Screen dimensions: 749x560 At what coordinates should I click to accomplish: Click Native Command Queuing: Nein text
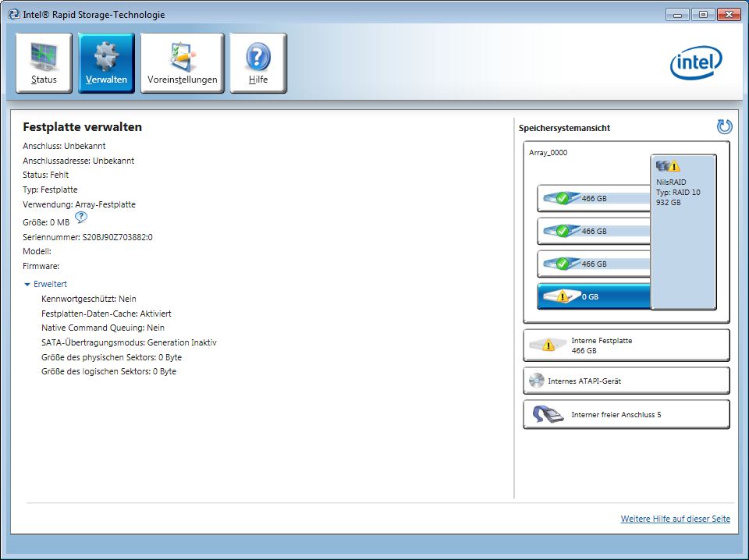point(103,328)
